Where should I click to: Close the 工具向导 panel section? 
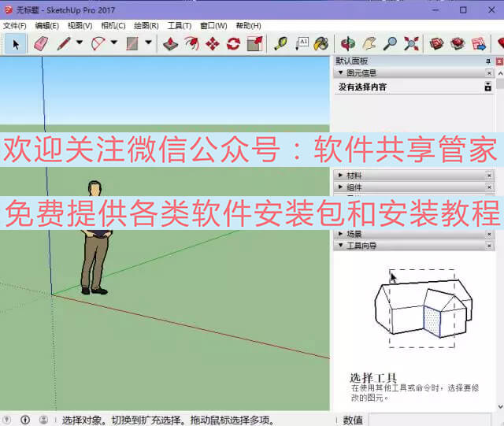[x=489, y=246]
